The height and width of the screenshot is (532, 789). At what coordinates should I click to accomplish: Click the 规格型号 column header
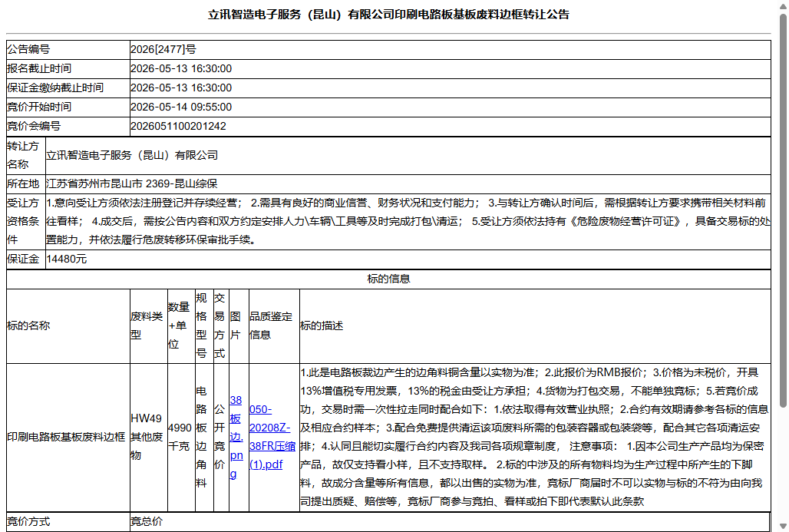204,325
